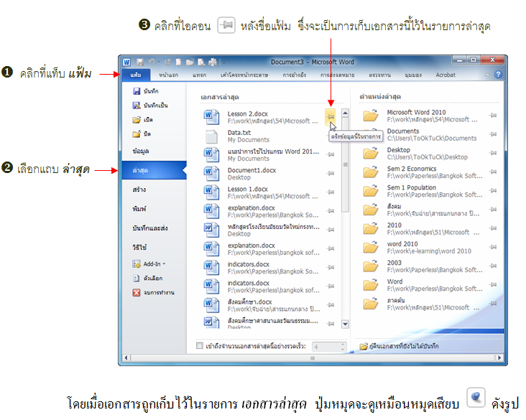526x420 pixels.
Task: Click the New document icon in quick toolbar
Action: [x=178, y=62]
